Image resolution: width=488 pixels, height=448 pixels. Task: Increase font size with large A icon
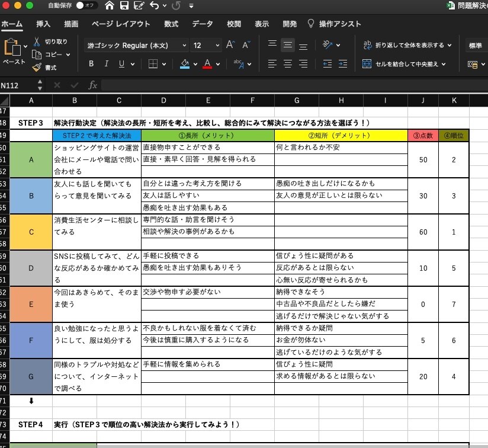click(x=230, y=45)
